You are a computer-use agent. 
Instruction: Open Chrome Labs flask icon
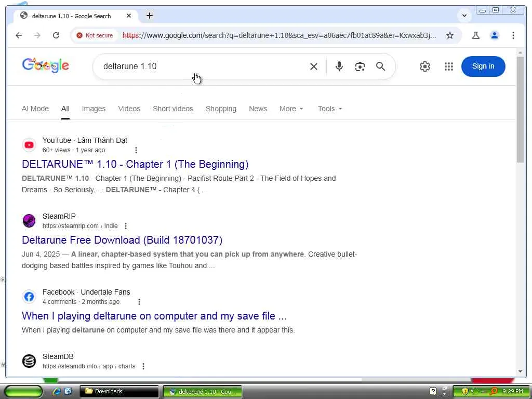click(x=476, y=35)
